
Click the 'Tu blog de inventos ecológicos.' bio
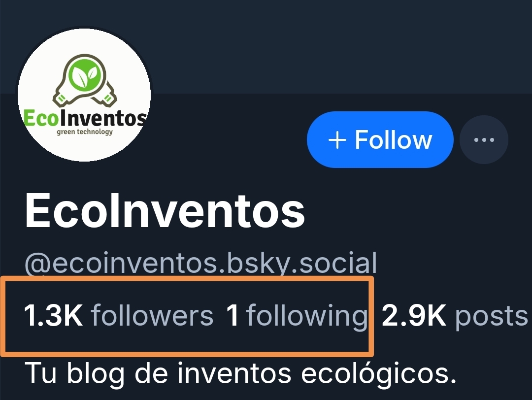[240, 373]
